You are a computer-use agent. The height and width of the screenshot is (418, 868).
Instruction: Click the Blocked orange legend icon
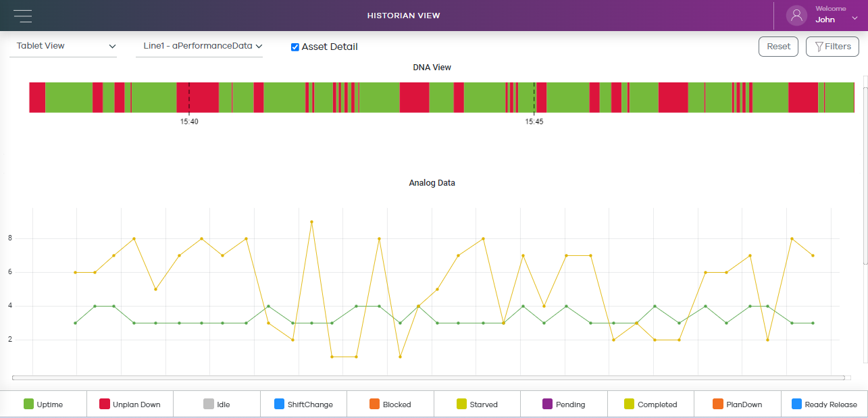click(374, 404)
